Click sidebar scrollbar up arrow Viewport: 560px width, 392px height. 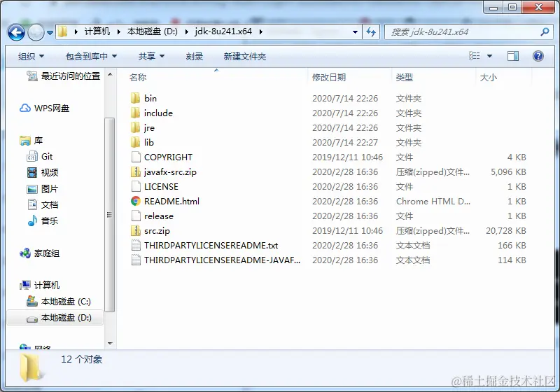point(110,75)
